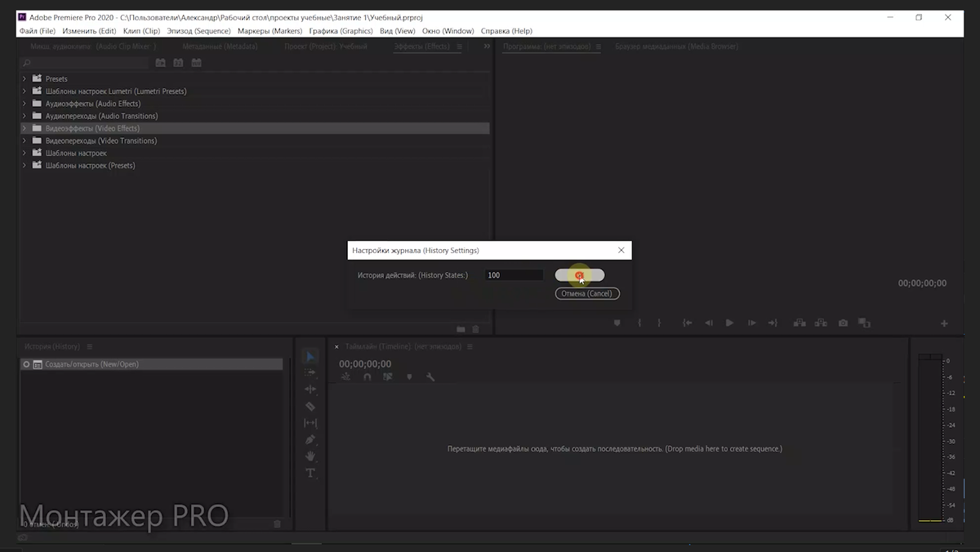Close the History Settings dialog
Viewport: 980px width, 552px height.
tap(621, 250)
